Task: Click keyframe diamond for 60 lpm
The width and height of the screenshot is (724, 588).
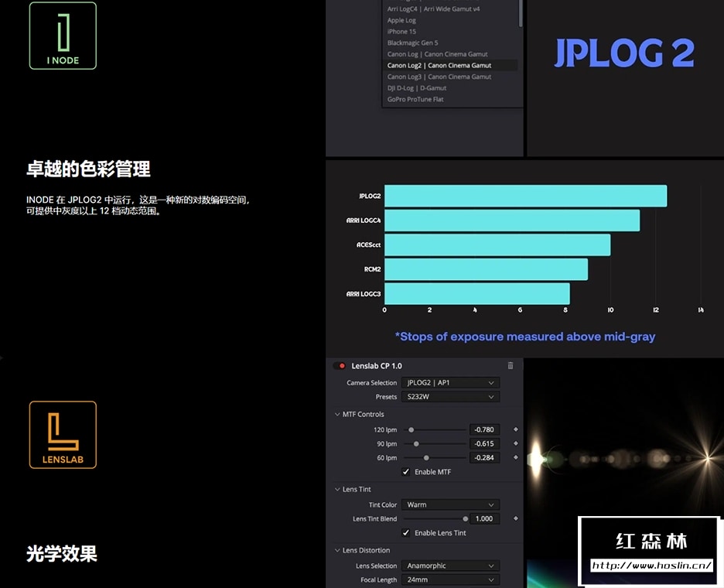Action: tap(516, 457)
